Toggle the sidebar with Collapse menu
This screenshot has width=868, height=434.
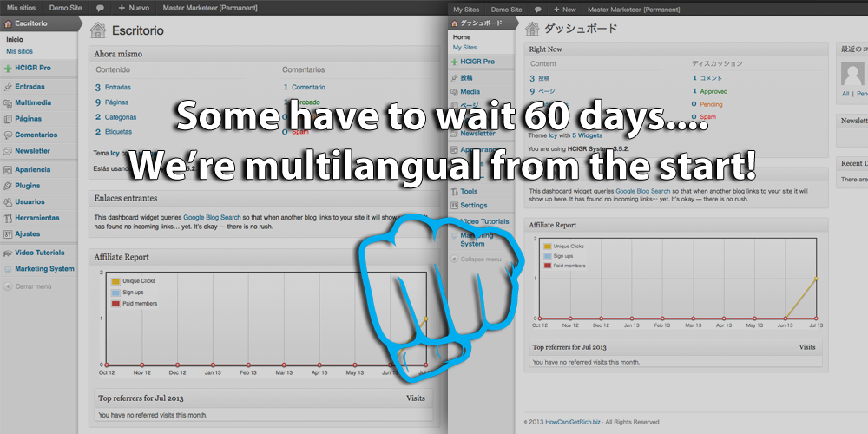(478, 259)
